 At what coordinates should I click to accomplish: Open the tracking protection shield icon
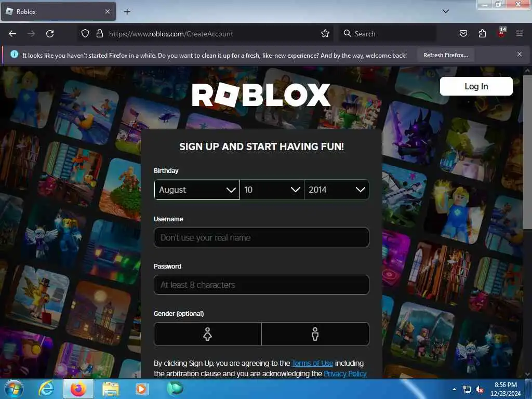(85, 34)
